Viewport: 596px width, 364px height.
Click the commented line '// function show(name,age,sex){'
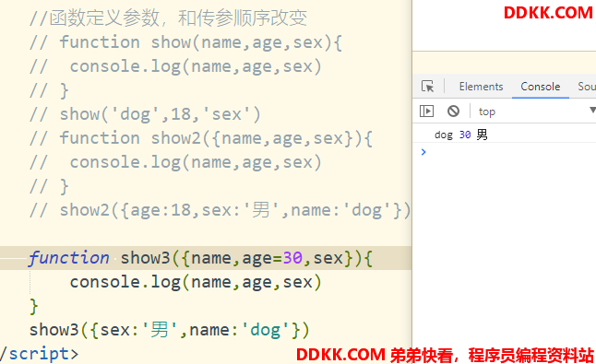coord(185,42)
